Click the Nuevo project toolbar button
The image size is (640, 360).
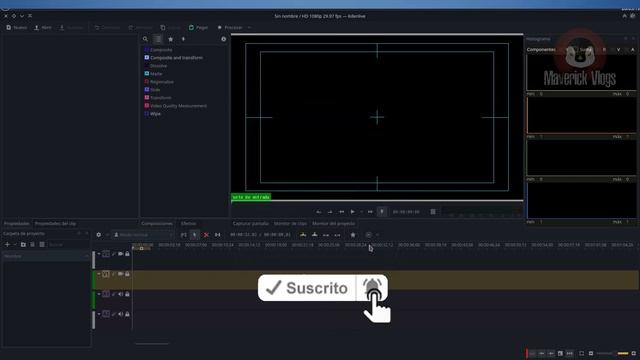17,27
